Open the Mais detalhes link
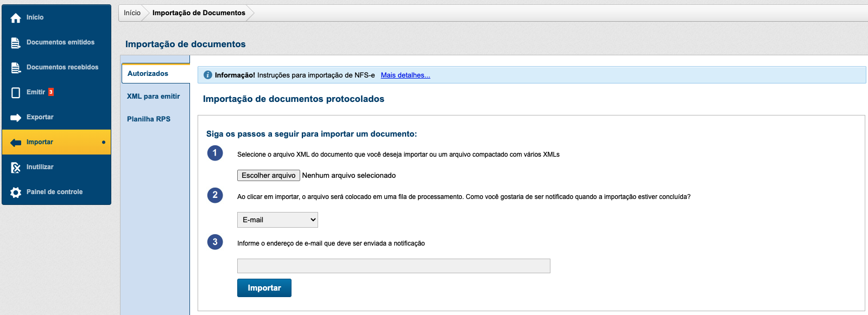 406,75
